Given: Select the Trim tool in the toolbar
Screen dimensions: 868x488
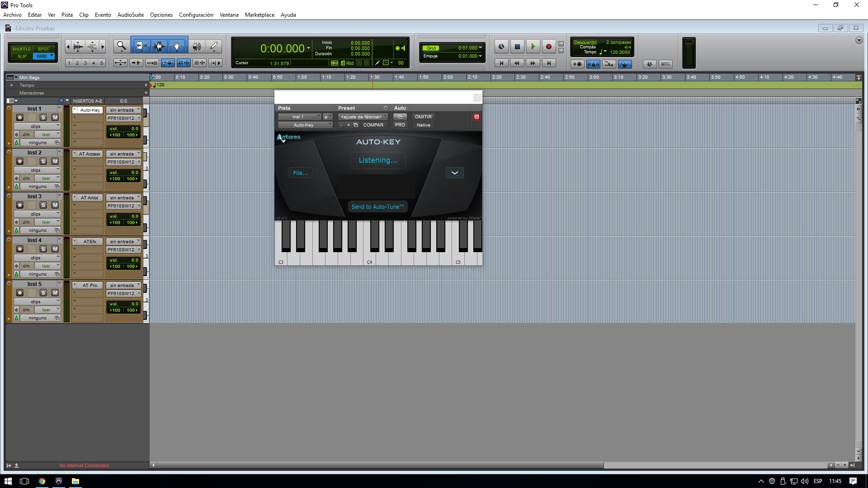Looking at the screenshot, I should click(x=141, y=46).
